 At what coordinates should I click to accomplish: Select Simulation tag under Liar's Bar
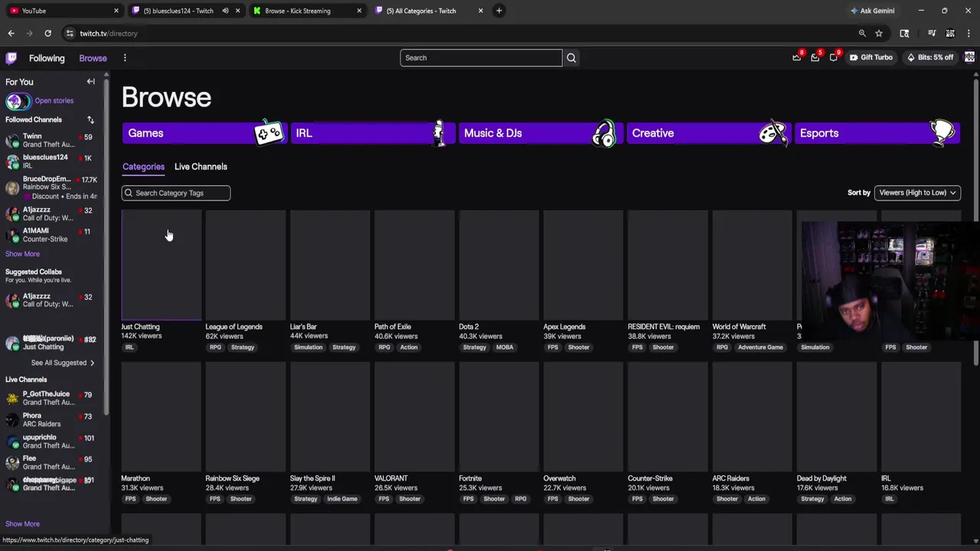(309, 347)
